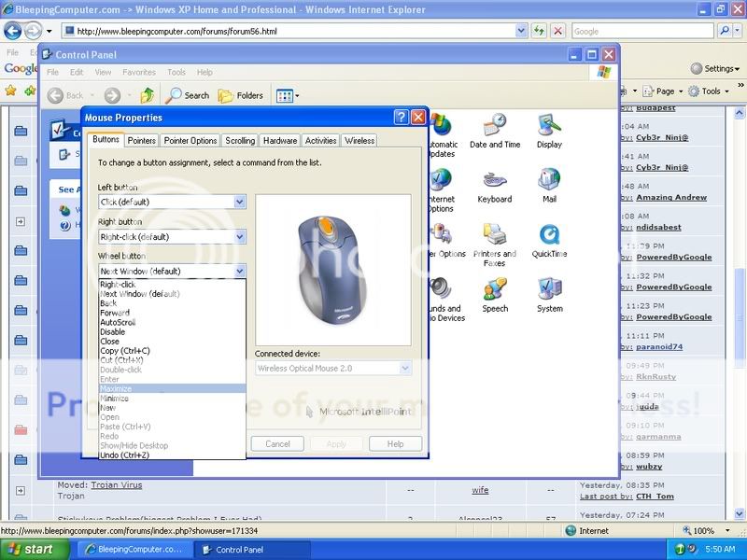
Task: Open the Views icon dropdown in Control Panel
Action: click(288, 96)
